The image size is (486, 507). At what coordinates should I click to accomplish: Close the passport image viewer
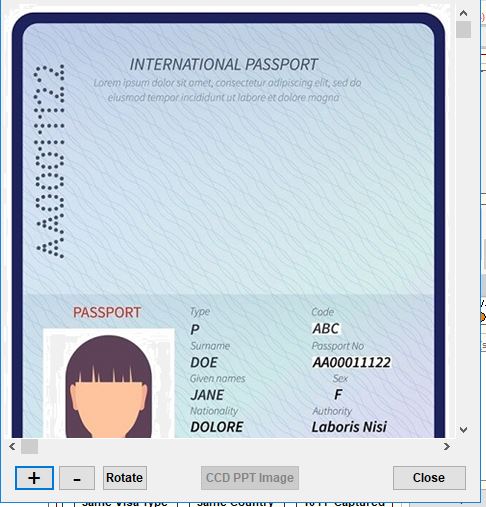pos(429,478)
